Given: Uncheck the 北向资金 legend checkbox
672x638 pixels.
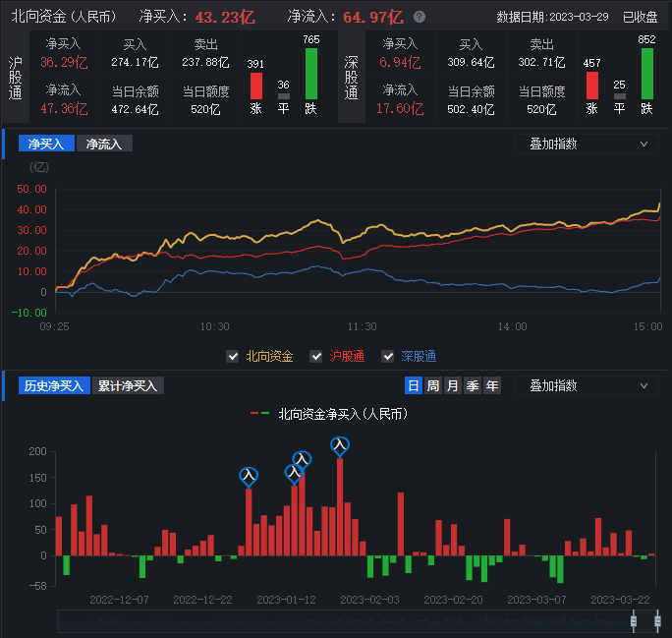Looking at the screenshot, I should (233, 356).
